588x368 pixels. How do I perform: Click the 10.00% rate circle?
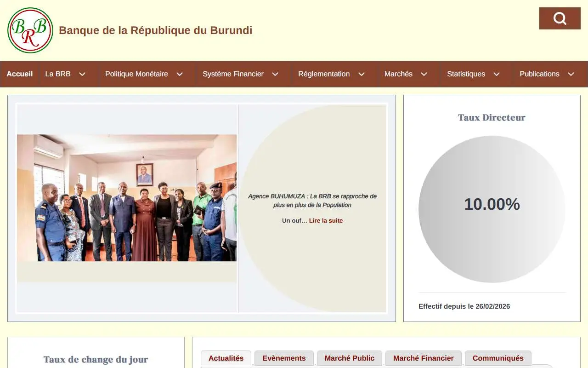[492, 209]
